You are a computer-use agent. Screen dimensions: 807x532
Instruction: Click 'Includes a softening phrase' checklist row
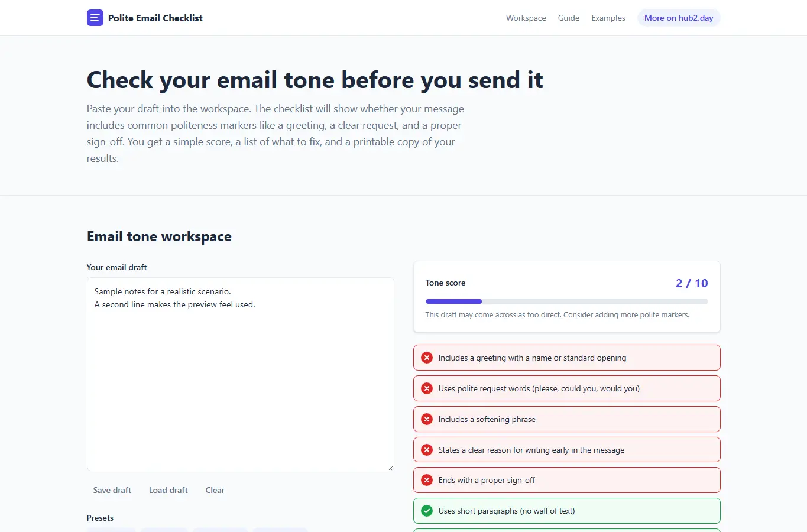(x=567, y=419)
